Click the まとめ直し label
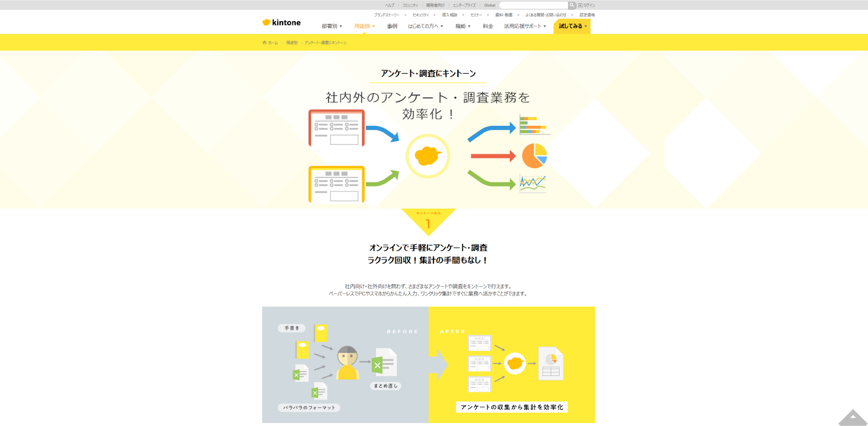The width and height of the screenshot is (868, 426). coord(386,386)
